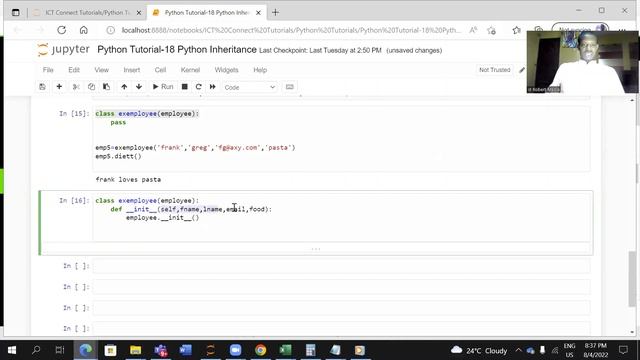This screenshot has height=360, width=640.
Task: Click the notebook vertical scrollbar
Action: [632, 279]
